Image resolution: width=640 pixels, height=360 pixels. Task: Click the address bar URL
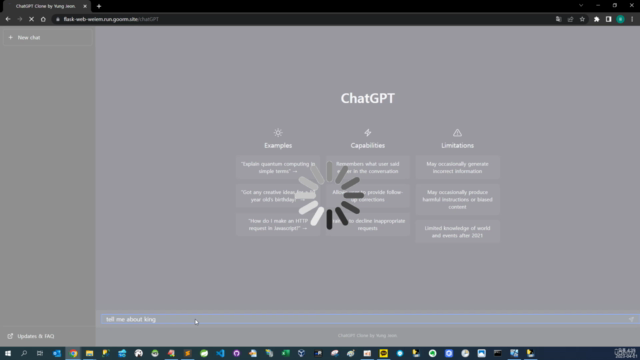coord(111,19)
